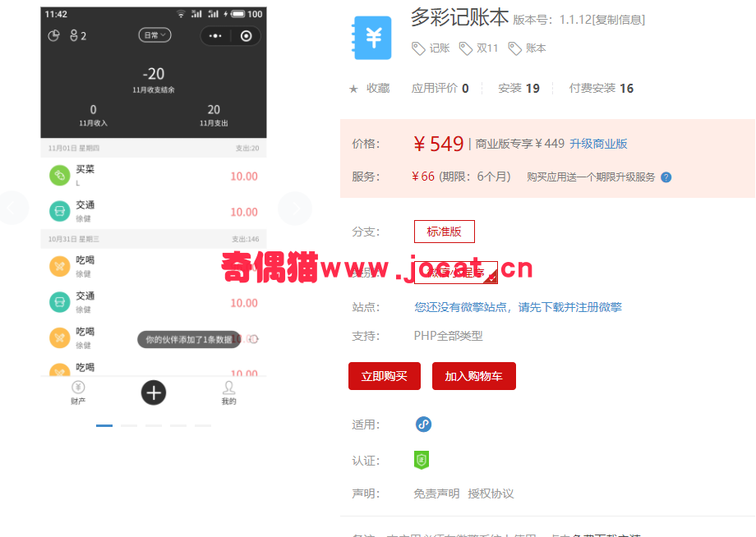Image resolution: width=756 pixels, height=537 pixels.
Task: Tap the 吃喝 icon under 10月31日 header
Action: [60, 266]
